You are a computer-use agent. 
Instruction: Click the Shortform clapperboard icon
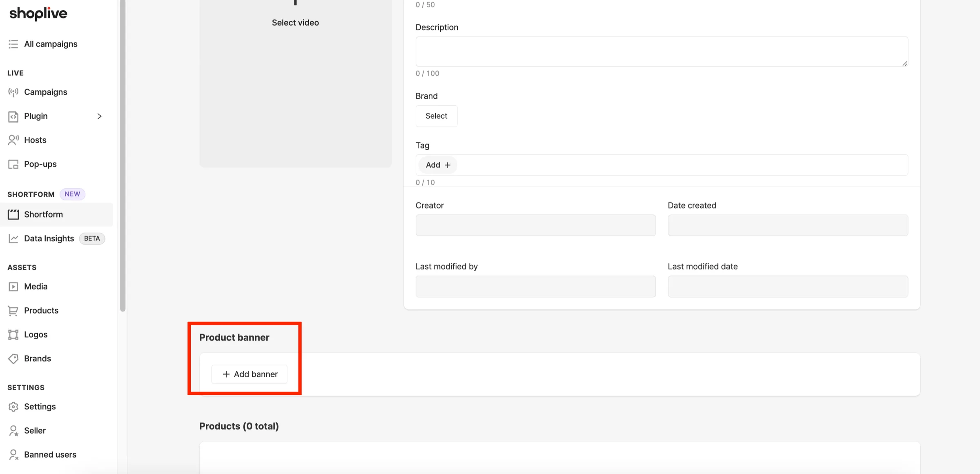pyautogui.click(x=13, y=214)
